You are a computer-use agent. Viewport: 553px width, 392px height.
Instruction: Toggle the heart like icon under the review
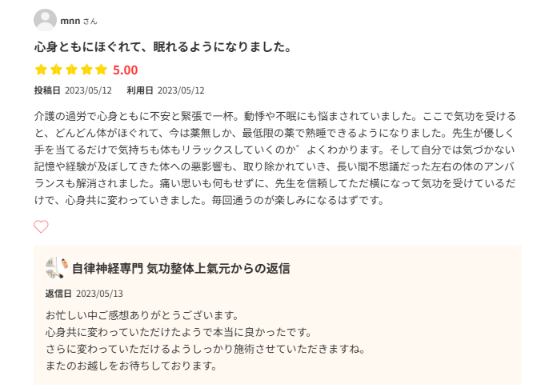pos(41,226)
